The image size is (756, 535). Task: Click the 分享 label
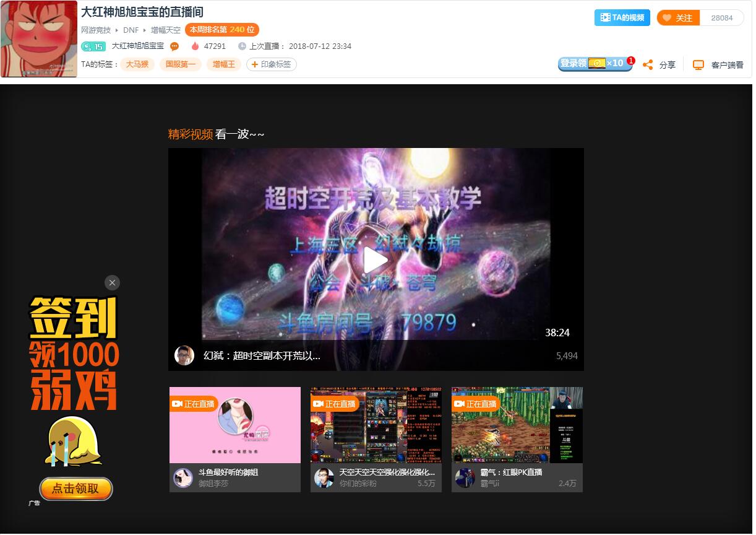668,65
